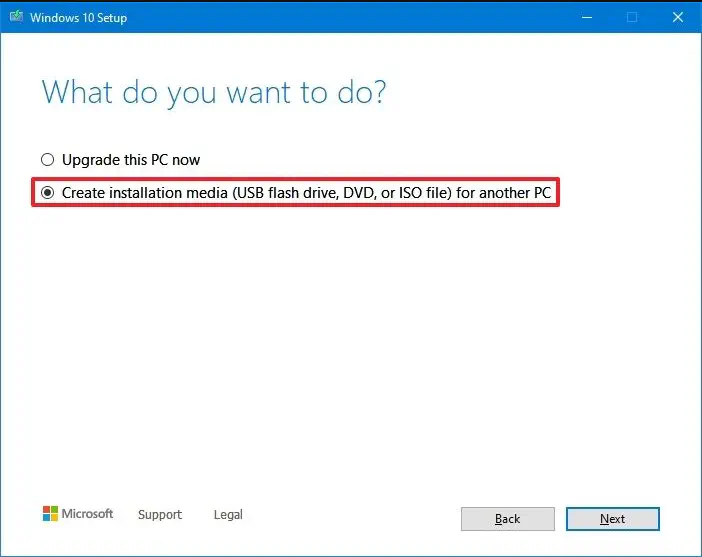
Task: Select the Upgrade this PC now radio button
Action: click(x=47, y=159)
